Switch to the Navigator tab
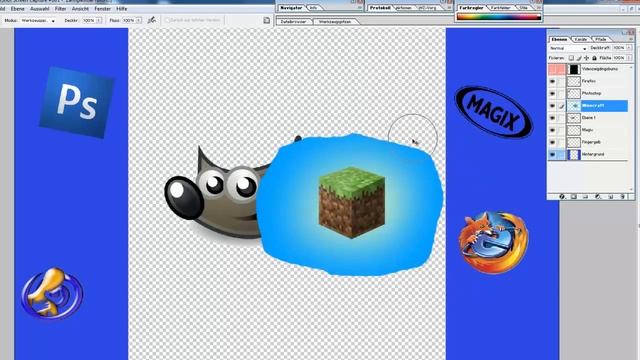Image resolution: width=640 pixels, height=360 pixels. click(x=291, y=8)
